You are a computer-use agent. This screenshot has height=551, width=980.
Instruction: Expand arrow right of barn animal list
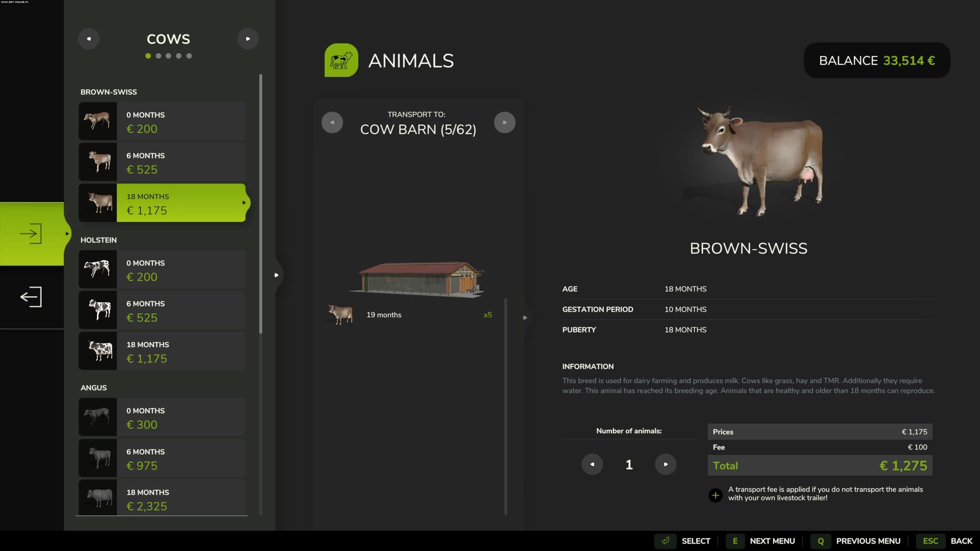coord(525,318)
